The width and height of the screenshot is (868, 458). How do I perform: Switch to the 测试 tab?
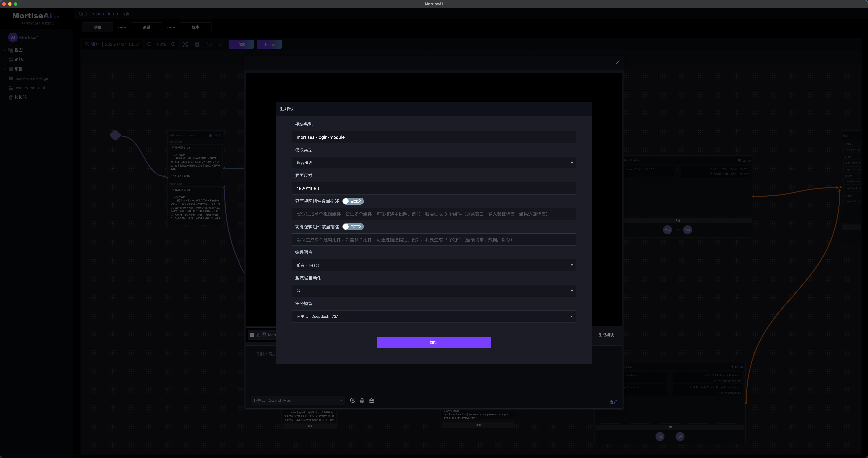click(x=147, y=27)
